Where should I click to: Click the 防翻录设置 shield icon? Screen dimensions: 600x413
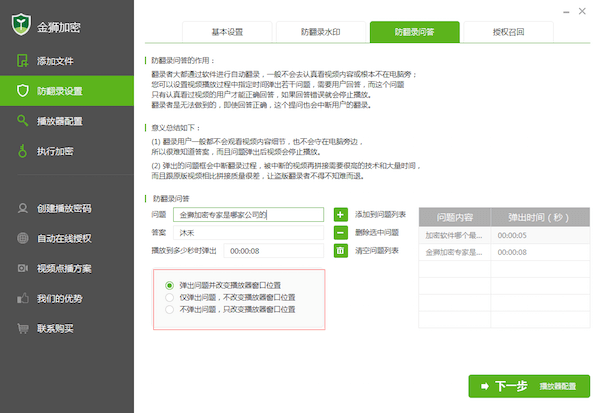click(x=23, y=91)
